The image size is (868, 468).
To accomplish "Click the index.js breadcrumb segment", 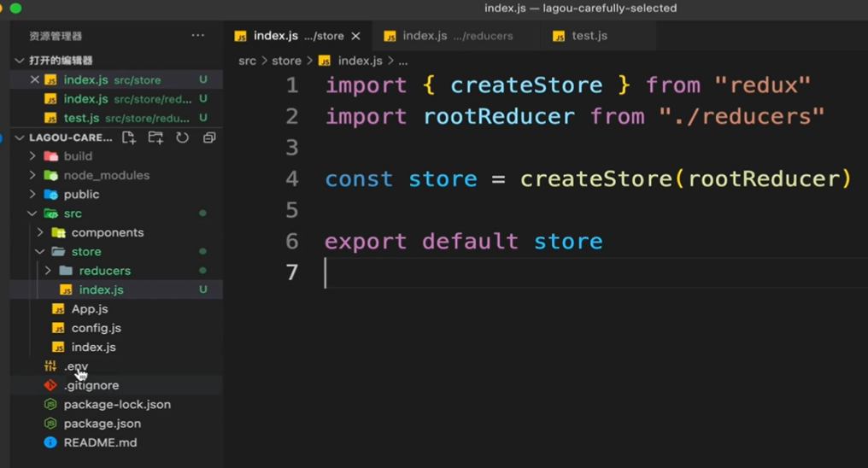I will click(360, 61).
